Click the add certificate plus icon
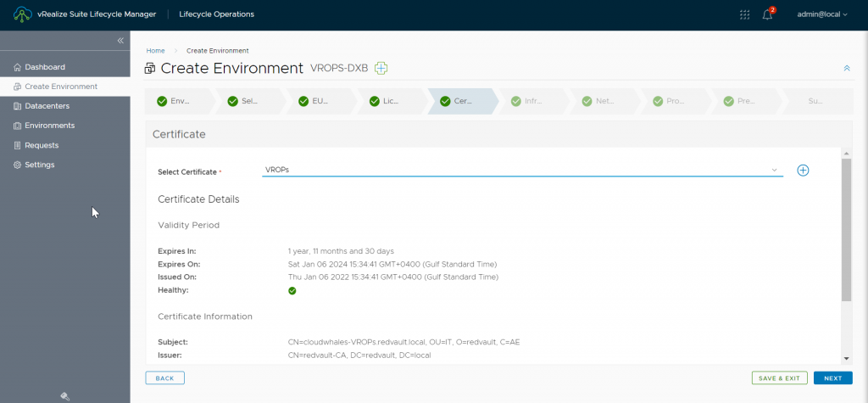Viewport: 868px width, 403px height. [x=803, y=171]
